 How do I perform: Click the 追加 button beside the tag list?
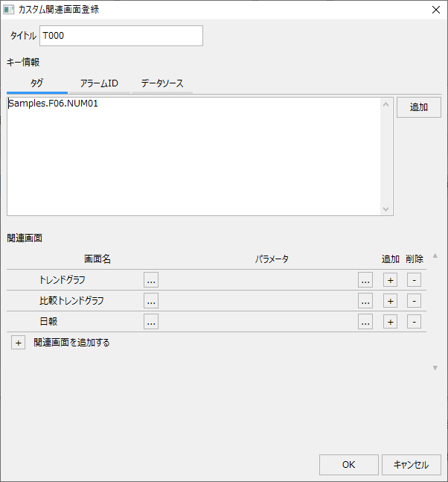click(x=419, y=107)
